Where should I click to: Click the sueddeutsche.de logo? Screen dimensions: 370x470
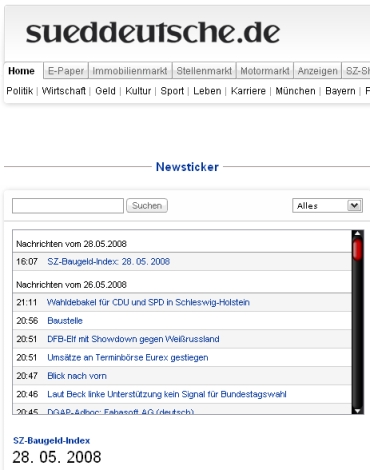coord(153,33)
